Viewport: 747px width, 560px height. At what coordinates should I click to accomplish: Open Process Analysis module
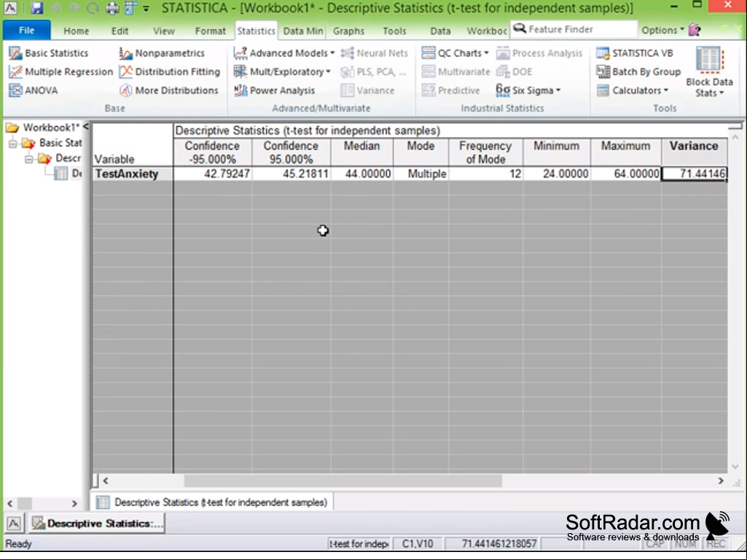click(x=539, y=53)
